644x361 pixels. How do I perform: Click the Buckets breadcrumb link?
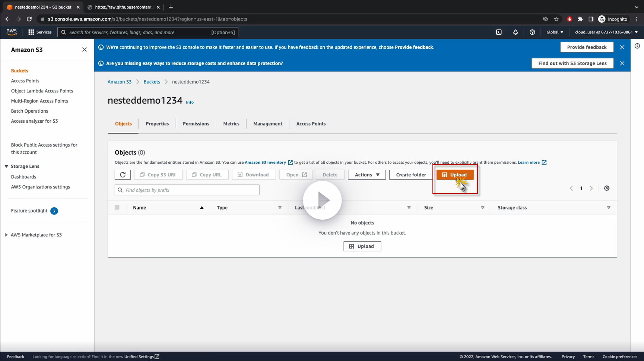152,82
